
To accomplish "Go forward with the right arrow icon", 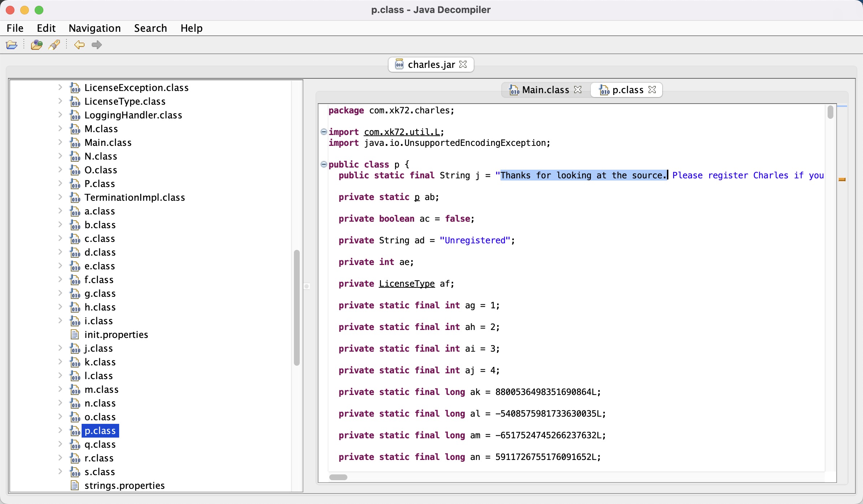I will 96,45.
